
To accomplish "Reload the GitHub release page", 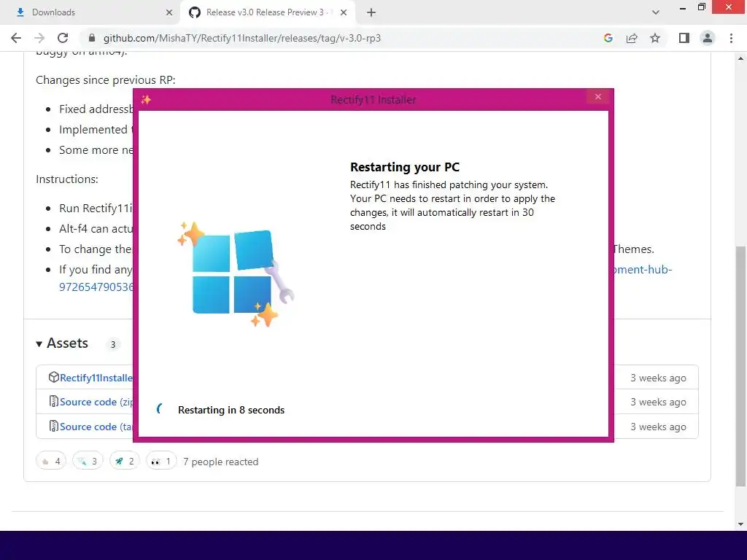I will 63,38.
